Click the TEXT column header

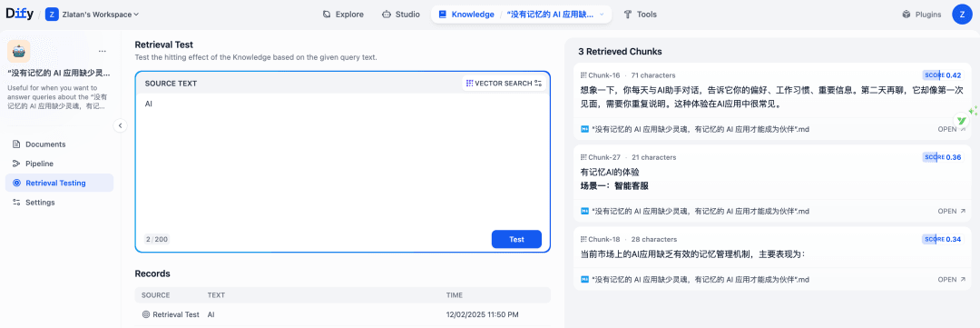click(x=216, y=294)
